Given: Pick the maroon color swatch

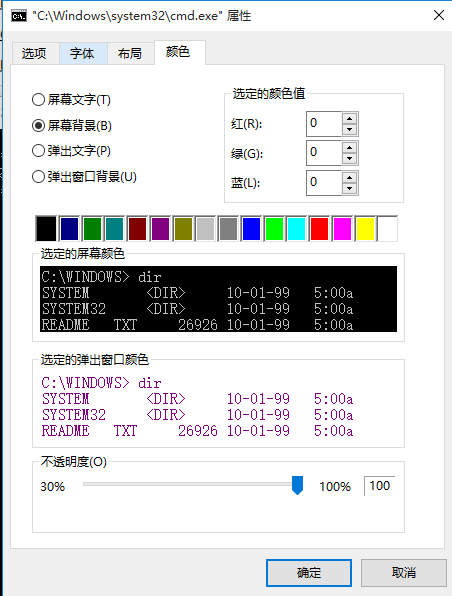Looking at the screenshot, I should pyautogui.click(x=137, y=229).
